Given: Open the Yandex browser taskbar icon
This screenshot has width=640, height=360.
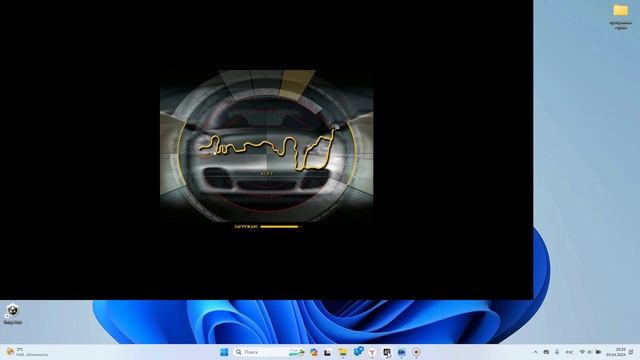Looking at the screenshot, I should (372, 352).
